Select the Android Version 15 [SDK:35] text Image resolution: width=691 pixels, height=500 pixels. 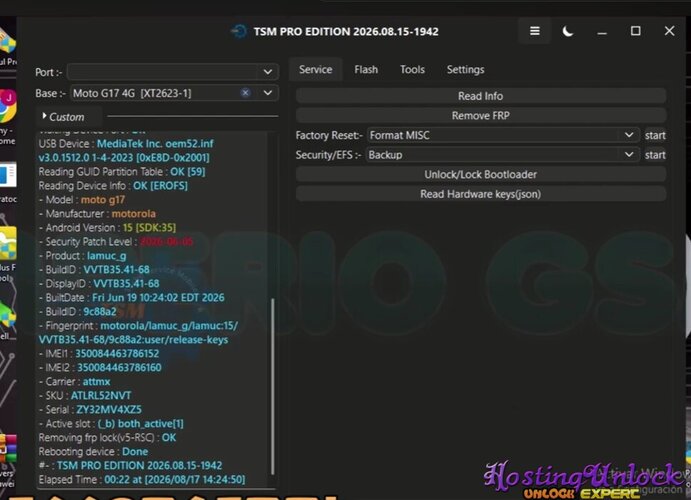pyautogui.click(x=149, y=228)
